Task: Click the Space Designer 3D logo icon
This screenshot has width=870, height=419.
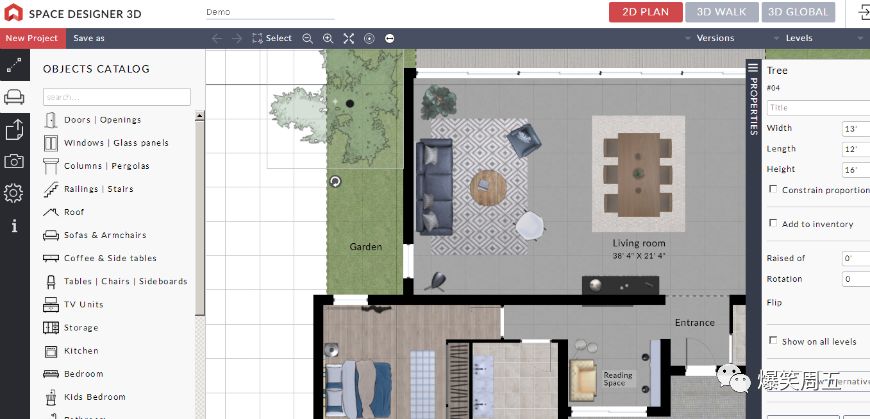Action: pyautogui.click(x=13, y=12)
